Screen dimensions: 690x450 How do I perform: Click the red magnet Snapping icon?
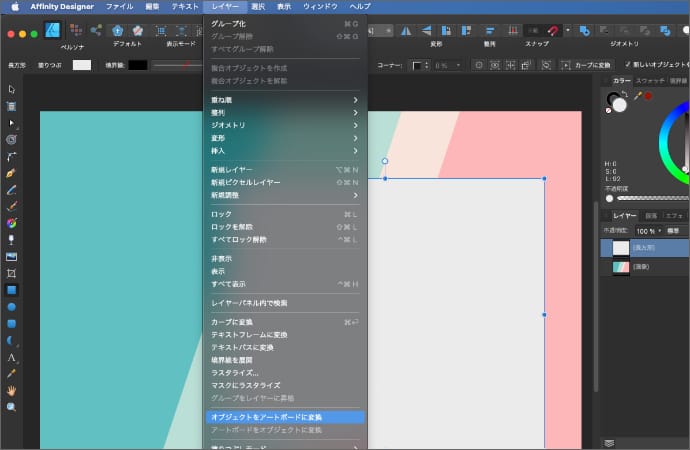pyautogui.click(x=555, y=31)
